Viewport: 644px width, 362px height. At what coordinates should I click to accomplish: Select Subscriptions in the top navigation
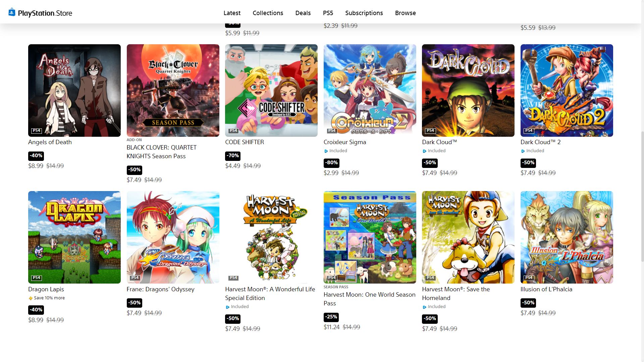click(x=364, y=13)
